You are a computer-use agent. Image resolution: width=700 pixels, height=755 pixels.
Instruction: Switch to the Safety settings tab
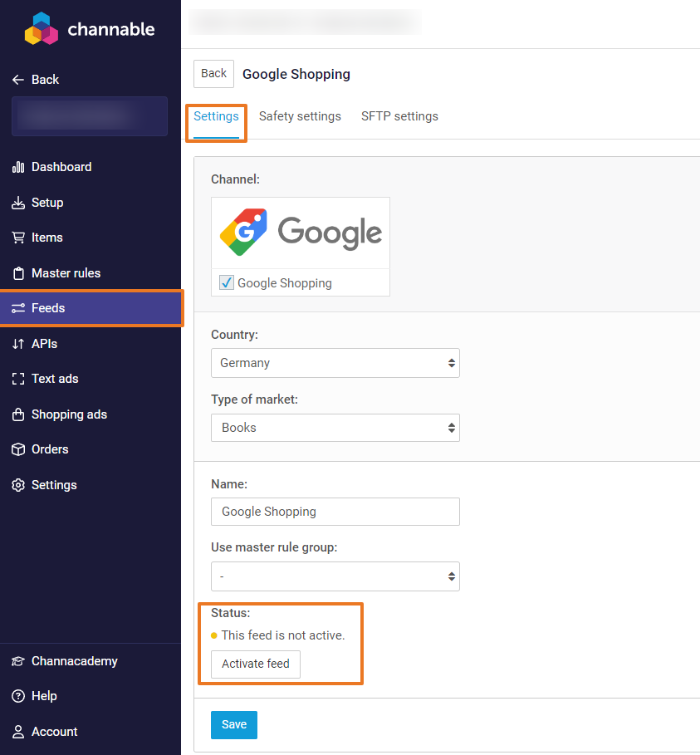click(x=300, y=116)
